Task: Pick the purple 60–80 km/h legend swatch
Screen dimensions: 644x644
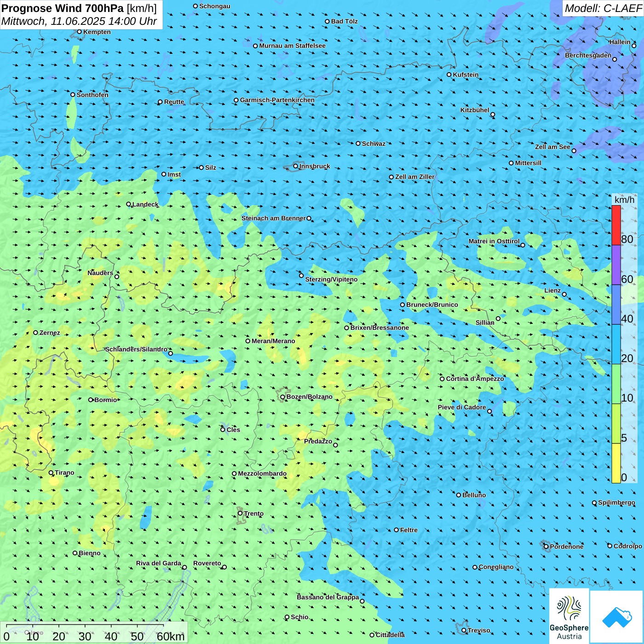Action: [616, 265]
